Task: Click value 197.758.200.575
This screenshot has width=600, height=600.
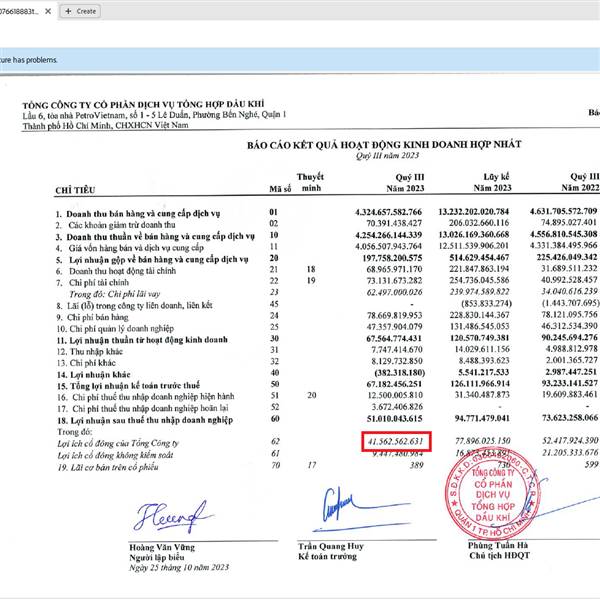Action: (x=392, y=258)
